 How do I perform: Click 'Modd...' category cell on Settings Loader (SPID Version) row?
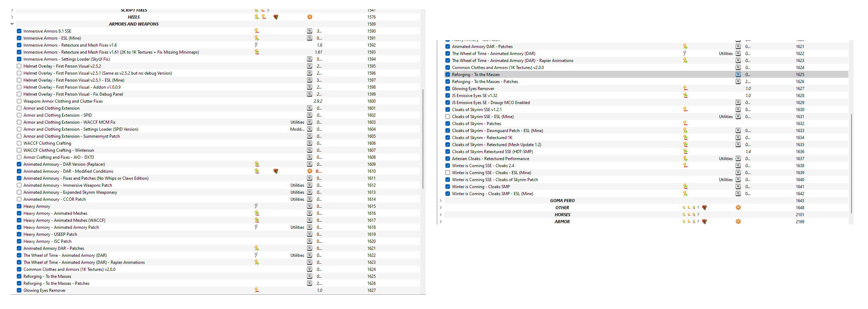point(297,129)
